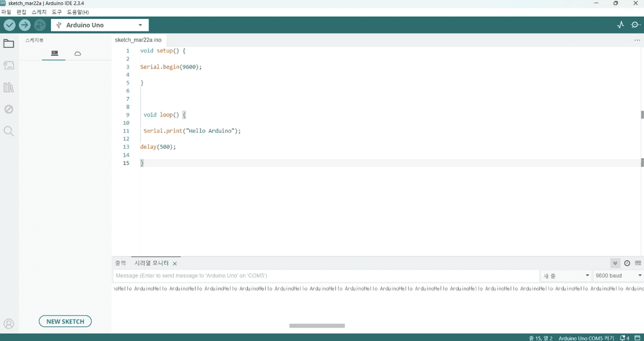Open the 스케치 menu
Screen dimensions: 644x341
39,12
